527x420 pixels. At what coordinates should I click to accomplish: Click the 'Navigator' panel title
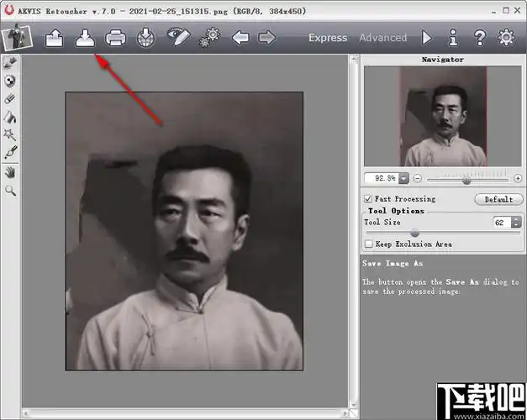coord(443,60)
